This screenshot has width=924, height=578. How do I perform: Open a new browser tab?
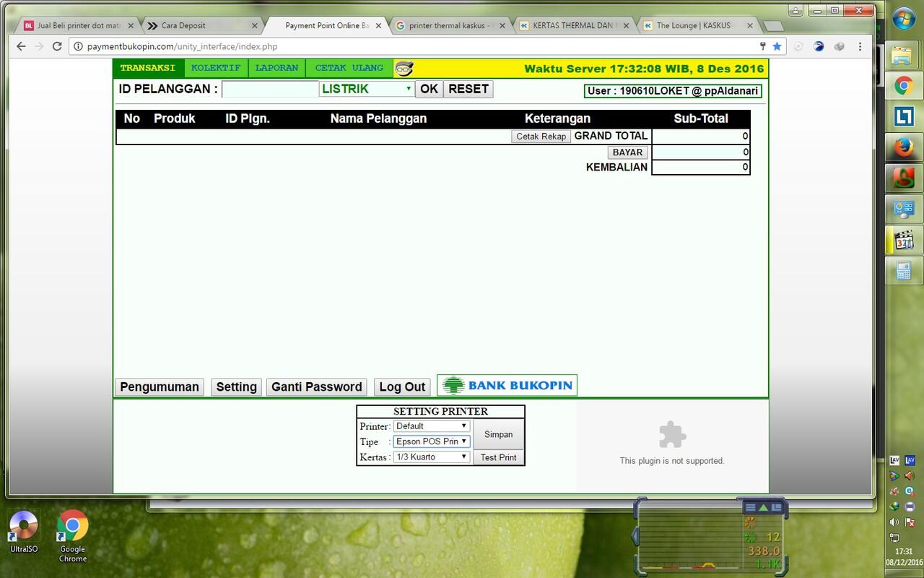(772, 26)
